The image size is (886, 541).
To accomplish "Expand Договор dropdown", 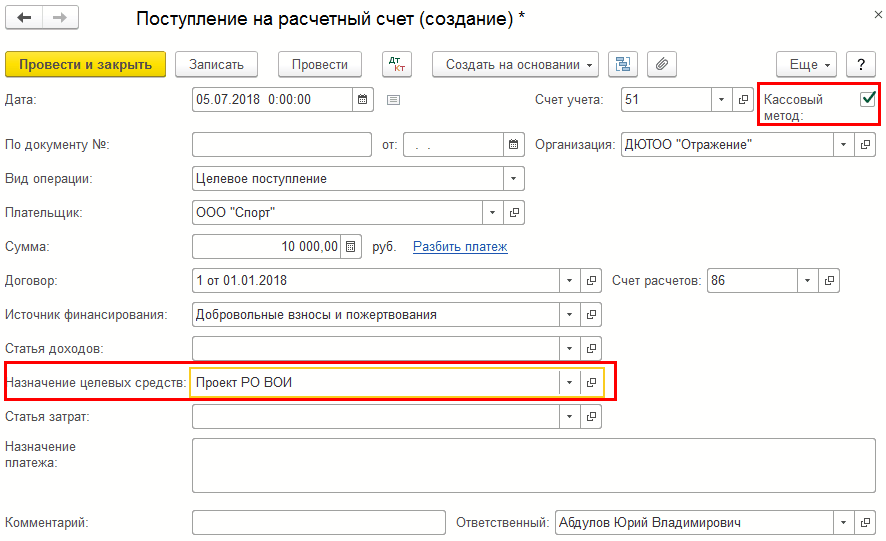I will (570, 280).
